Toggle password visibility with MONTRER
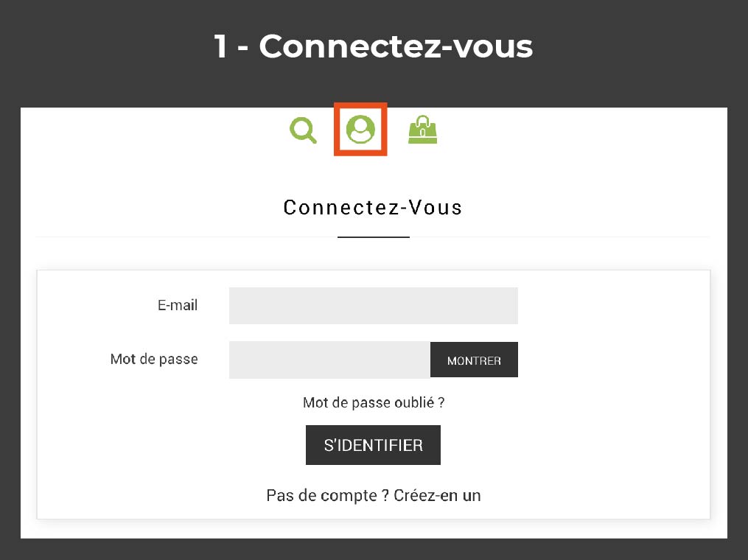The height and width of the screenshot is (560, 748). point(474,360)
